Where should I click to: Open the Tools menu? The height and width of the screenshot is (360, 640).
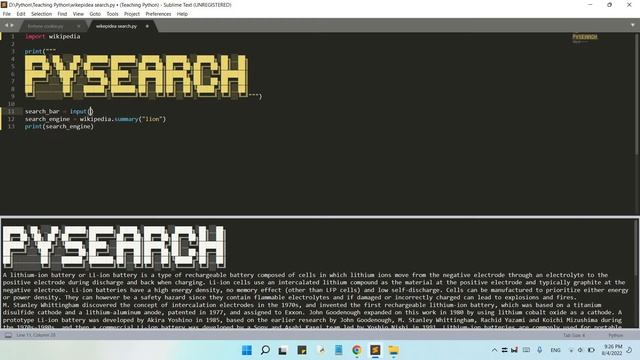pos(112,14)
